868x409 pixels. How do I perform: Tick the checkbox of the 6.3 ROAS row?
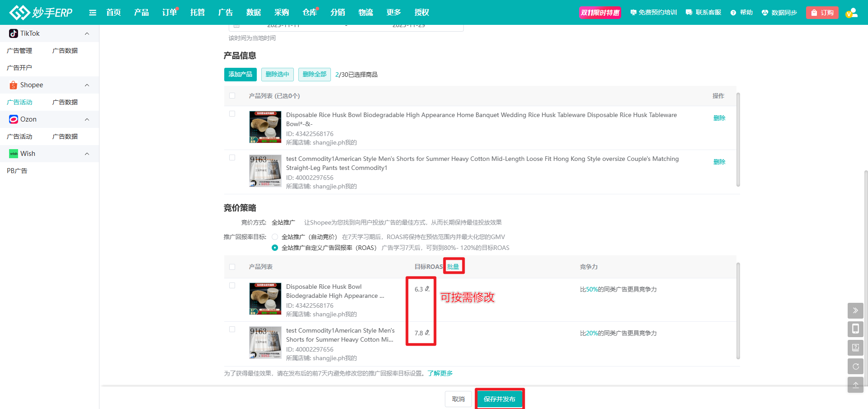[x=232, y=286]
